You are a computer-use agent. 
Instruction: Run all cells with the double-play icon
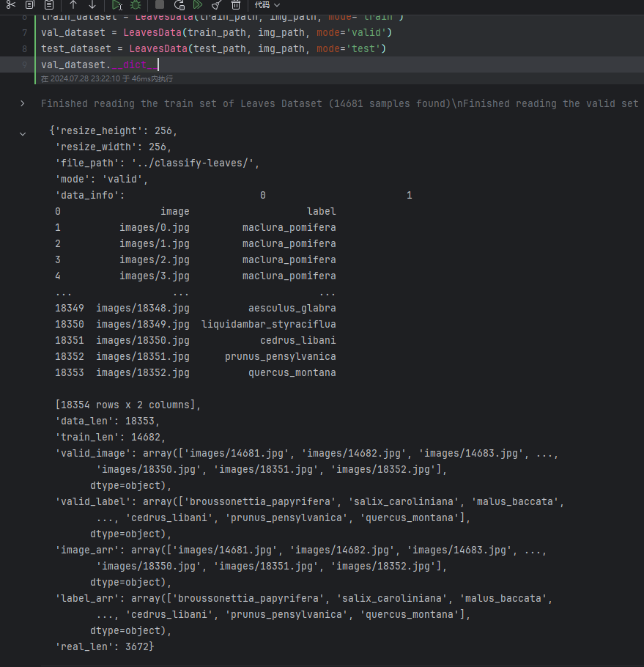198,5
